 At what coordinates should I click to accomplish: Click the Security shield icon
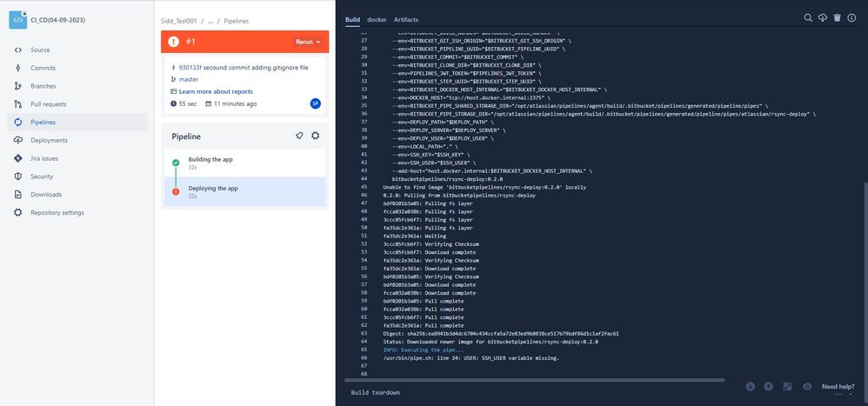17,176
